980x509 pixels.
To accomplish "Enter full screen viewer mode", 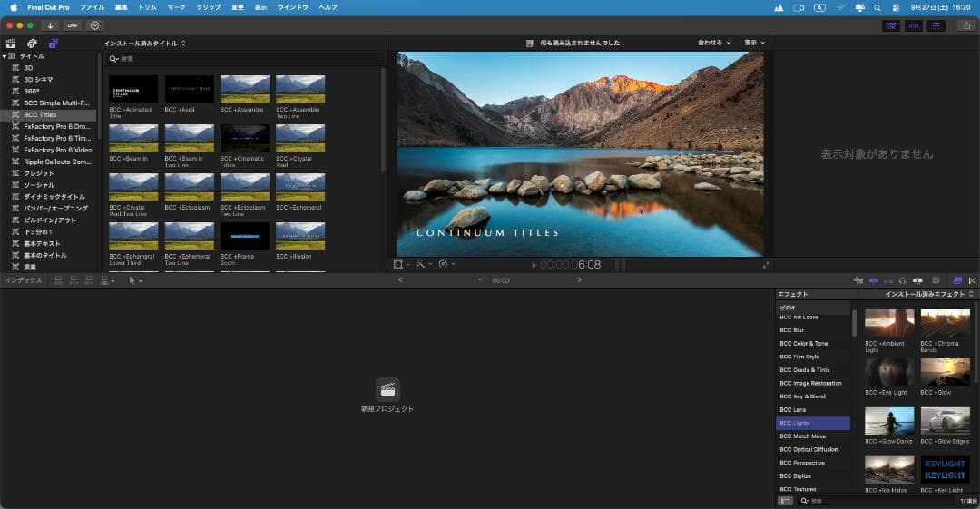I will 766,265.
